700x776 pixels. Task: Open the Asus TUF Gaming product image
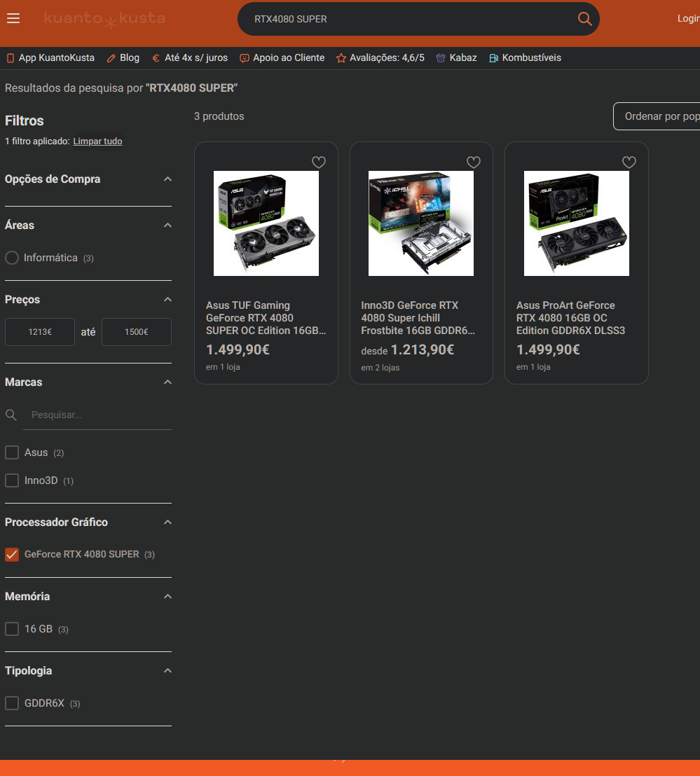click(x=266, y=223)
